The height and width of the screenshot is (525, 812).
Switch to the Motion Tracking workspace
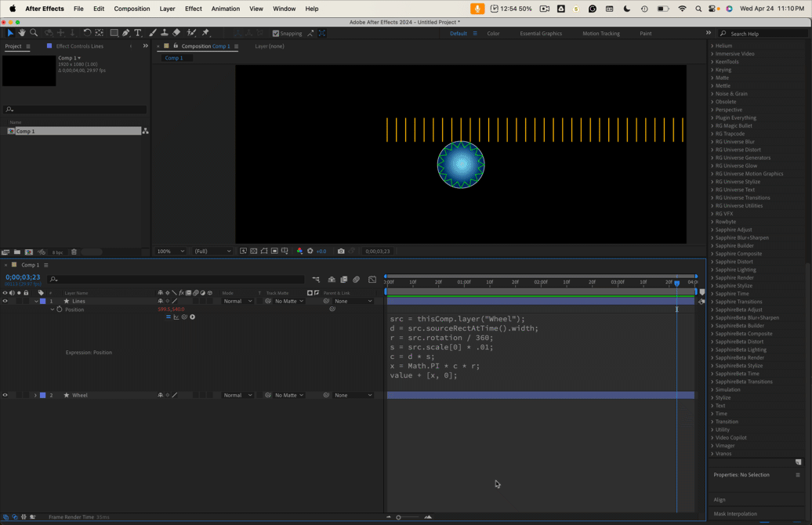(x=600, y=33)
